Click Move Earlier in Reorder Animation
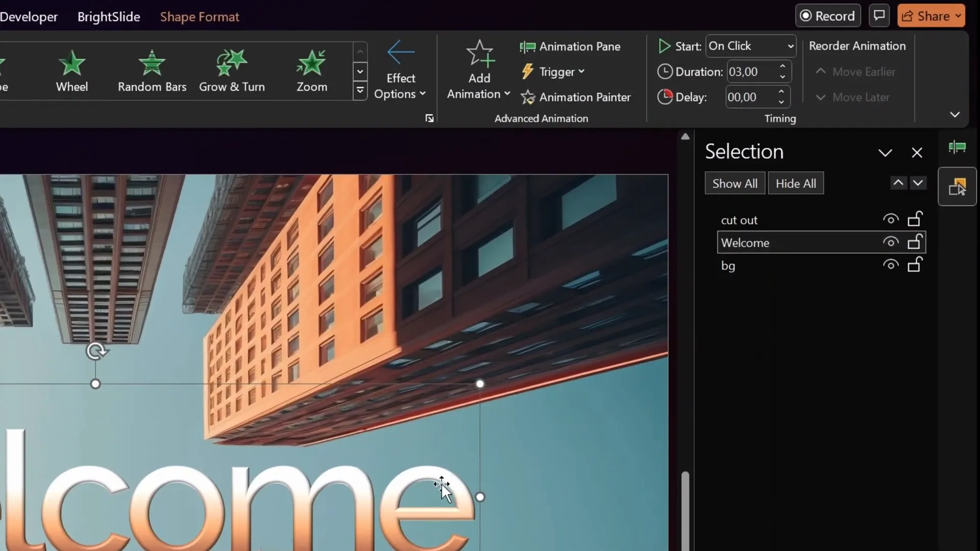980x551 pixels. (855, 72)
